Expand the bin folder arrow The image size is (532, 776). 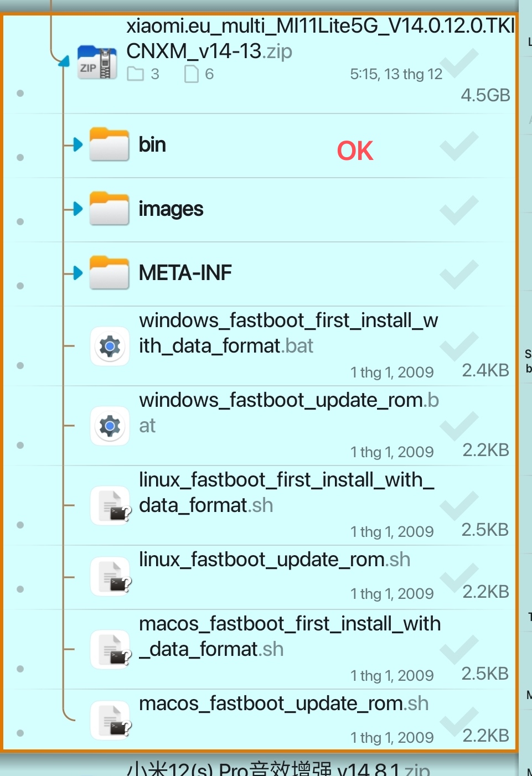pos(78,145)
